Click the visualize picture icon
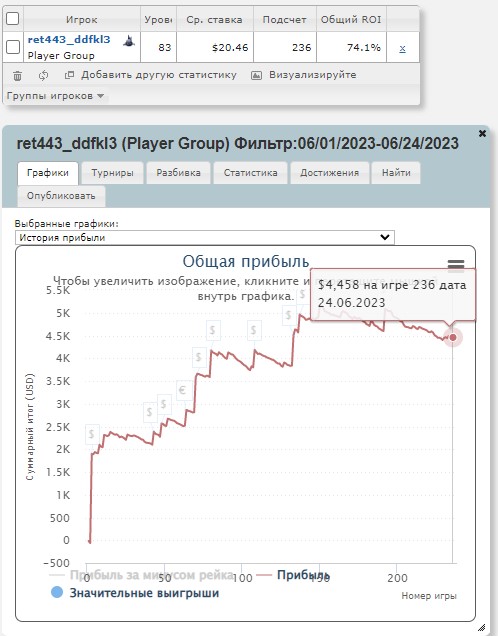This screenshot has width=498, height=636. (256, 75)
